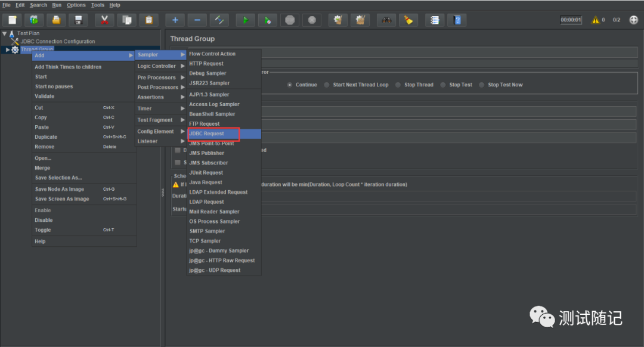Click Save Node As Image entry

(84, 190)
